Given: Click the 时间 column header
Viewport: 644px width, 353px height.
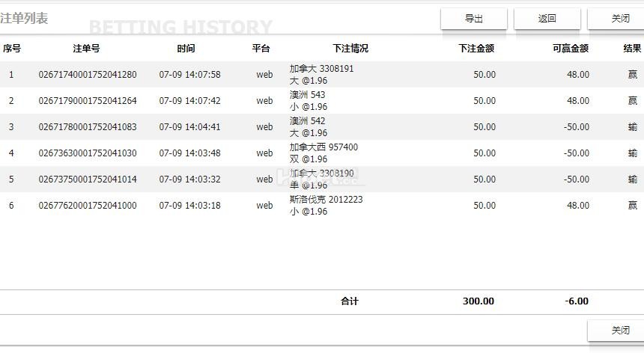Looking at the screenshot, I should pyautogui.click(x=186, y=49).
